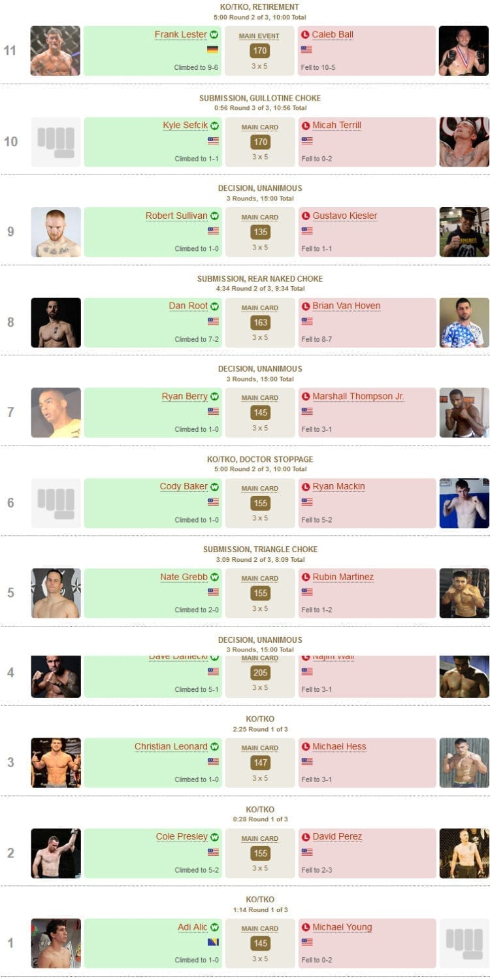
Task: Click the placeholder fist avatar for Michael Young
Action: point(464,943)
